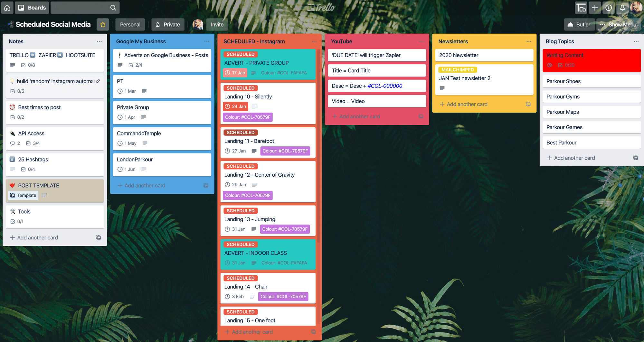Viewport: 644px width, 342px height.
Task: Create from template icon in Blog Topics
Action: click(636, 158)
